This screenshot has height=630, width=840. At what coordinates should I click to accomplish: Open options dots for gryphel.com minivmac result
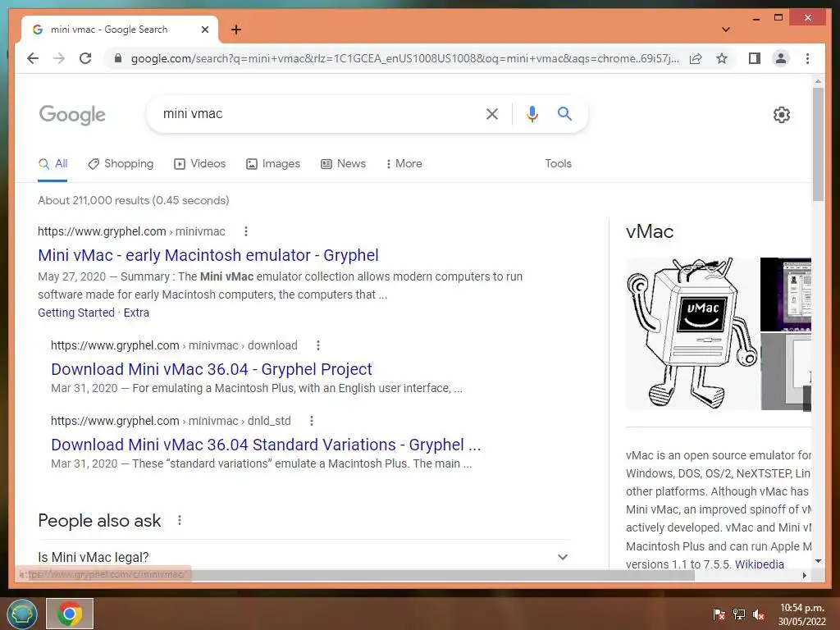[246, 231]
